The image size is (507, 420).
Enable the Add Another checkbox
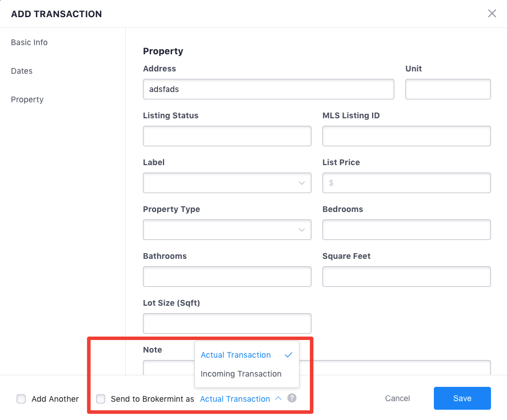coord(21,399)
